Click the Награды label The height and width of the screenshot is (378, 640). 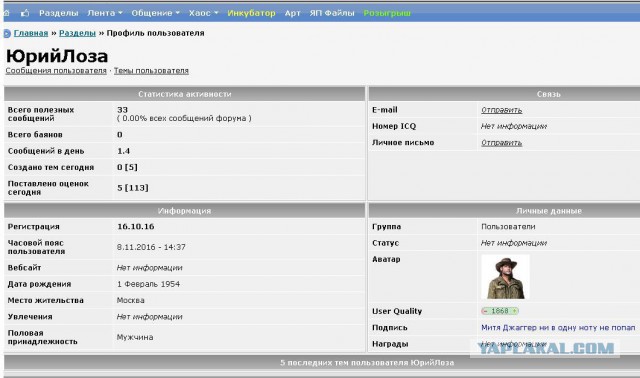point(390,344)
